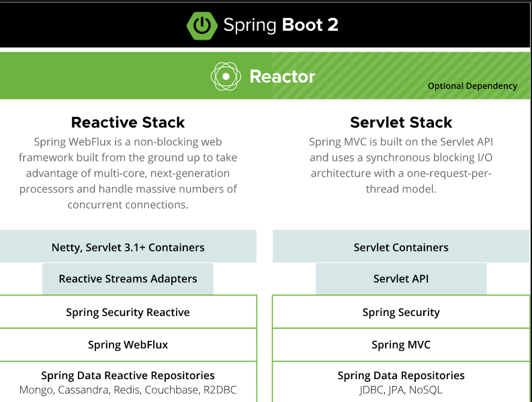Click 'Mongo, Cassandra, Redis, Couchbase, R2DBC' line
532x402 pixels.
coord(128,390)
